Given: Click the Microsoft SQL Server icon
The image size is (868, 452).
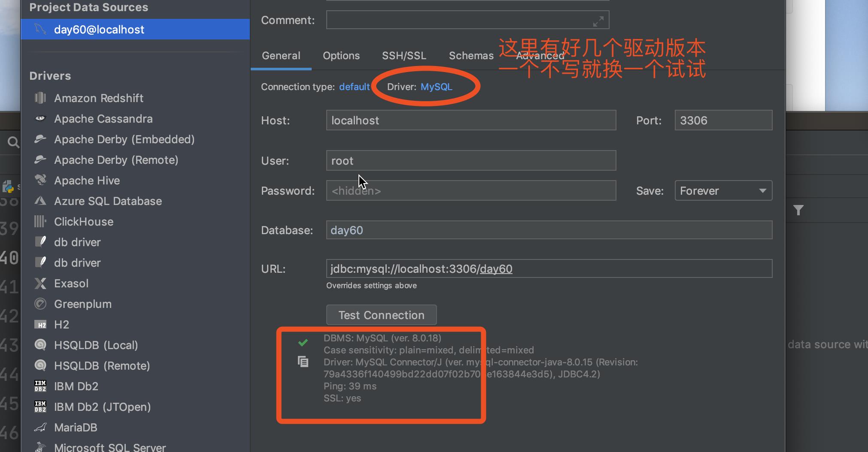Looking at the screenshot, I should 40,447.
